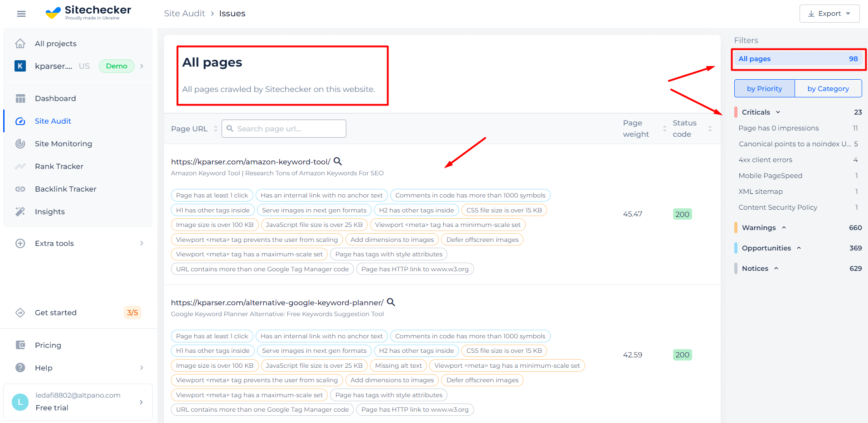Click the Warnings orange color marker

pyautogui.click(x=736, y=227)
